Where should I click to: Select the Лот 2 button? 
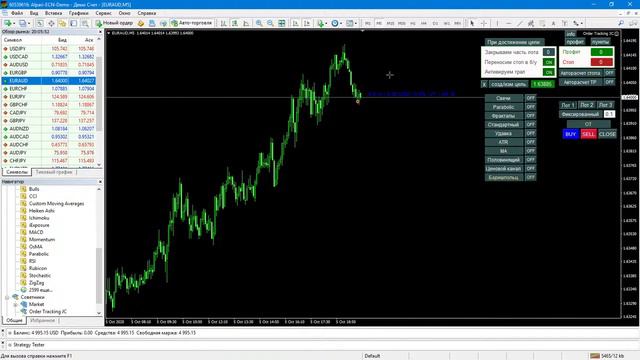tap(587, 105)
